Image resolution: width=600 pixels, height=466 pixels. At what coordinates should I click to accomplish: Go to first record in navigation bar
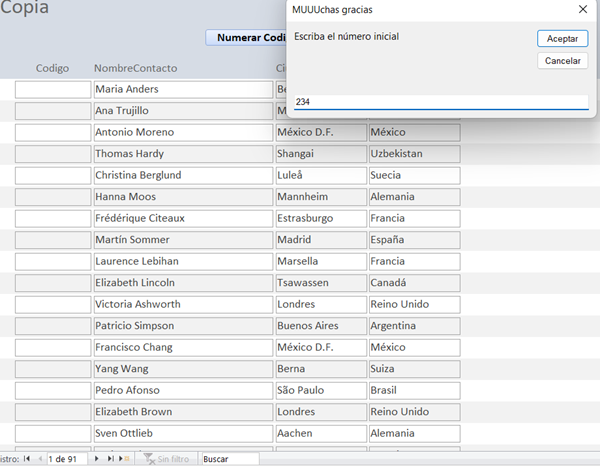pyautogui.click(x=27, y=458)
